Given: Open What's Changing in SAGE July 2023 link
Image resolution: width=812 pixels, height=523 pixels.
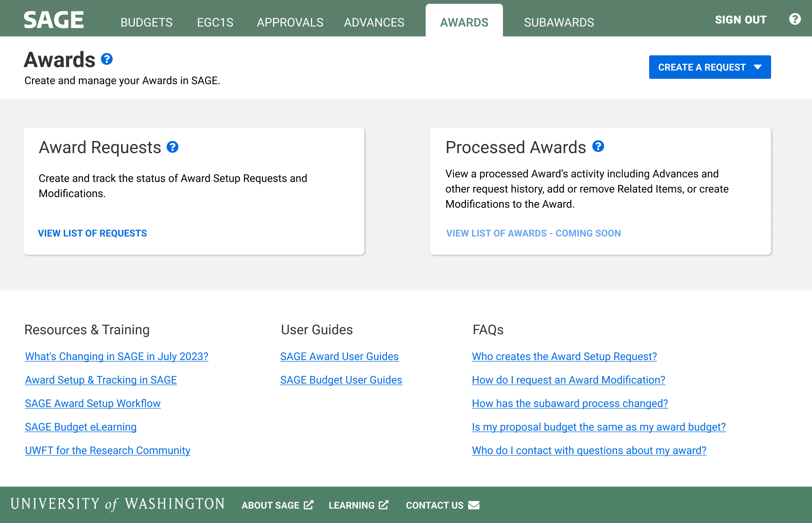Looking at the screenshot, I should click(x=117, y=356).
